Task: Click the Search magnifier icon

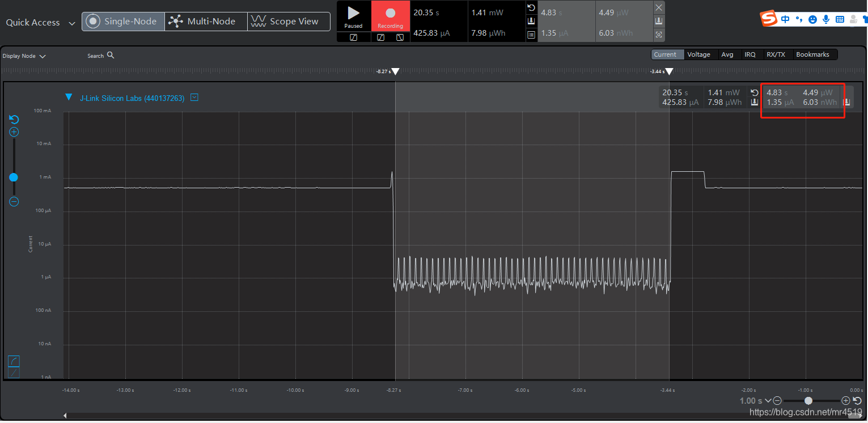Action: pos(111,55)
